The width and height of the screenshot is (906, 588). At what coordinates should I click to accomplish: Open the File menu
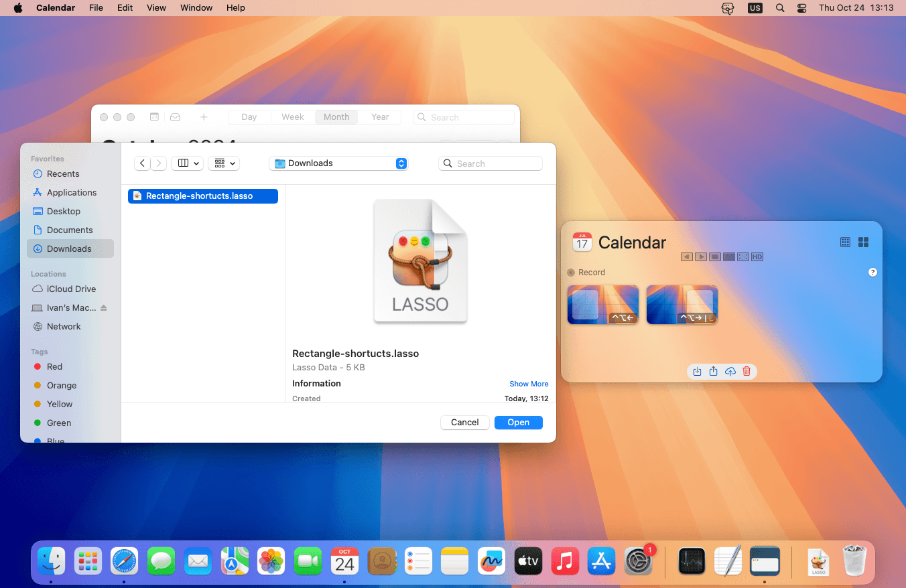tap(96, 8)
